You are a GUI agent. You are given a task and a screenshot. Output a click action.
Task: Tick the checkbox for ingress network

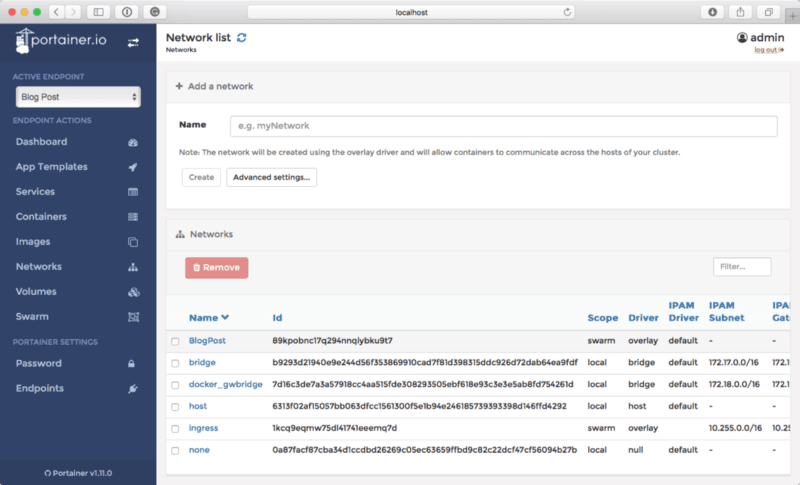[175, 429]
